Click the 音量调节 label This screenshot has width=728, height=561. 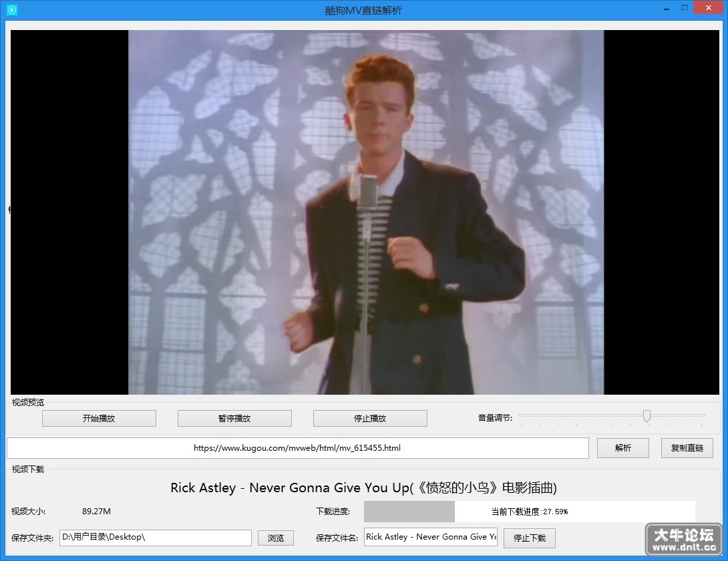(496, 418)
